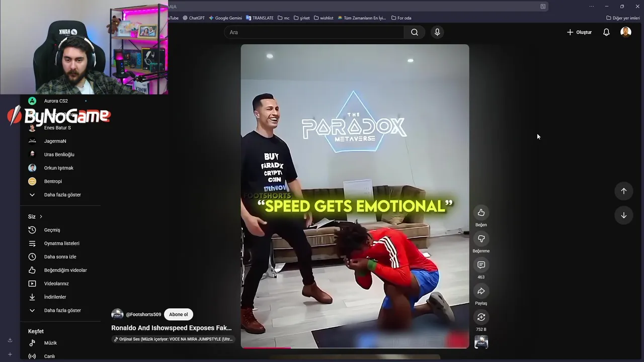Go to next short with down arrow
Screen dimensions: 644x362
623,215
